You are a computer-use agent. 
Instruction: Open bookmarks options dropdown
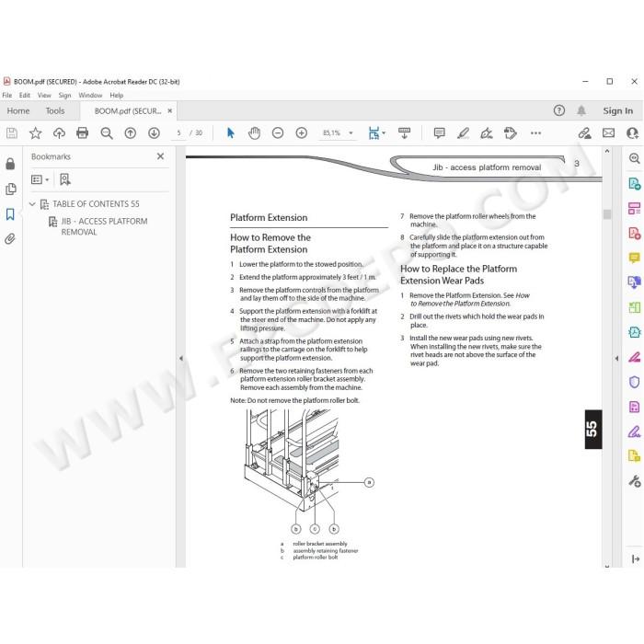[40, 179]
